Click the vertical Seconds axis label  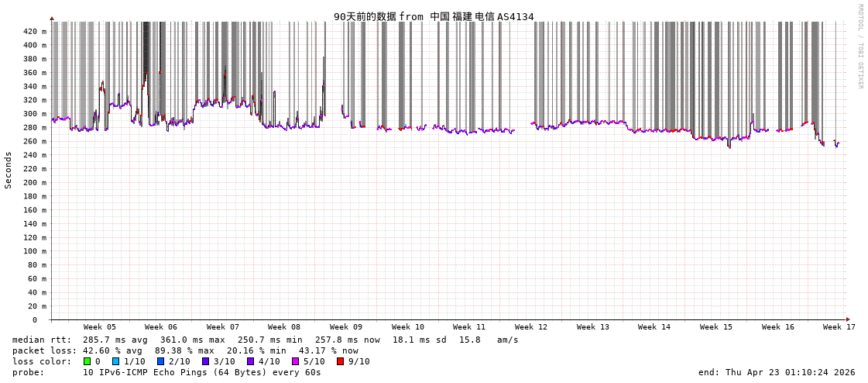[x=9, y=170]
